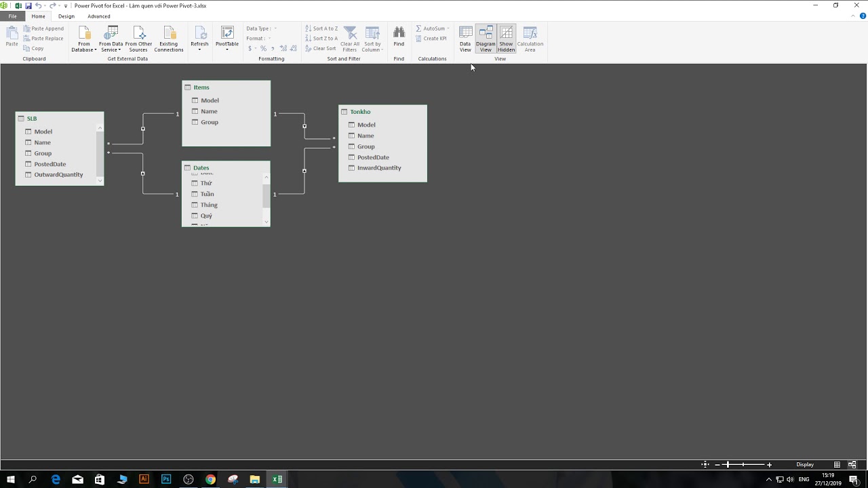
Task: Click the Fit to Screen icon
Action: 705,464
